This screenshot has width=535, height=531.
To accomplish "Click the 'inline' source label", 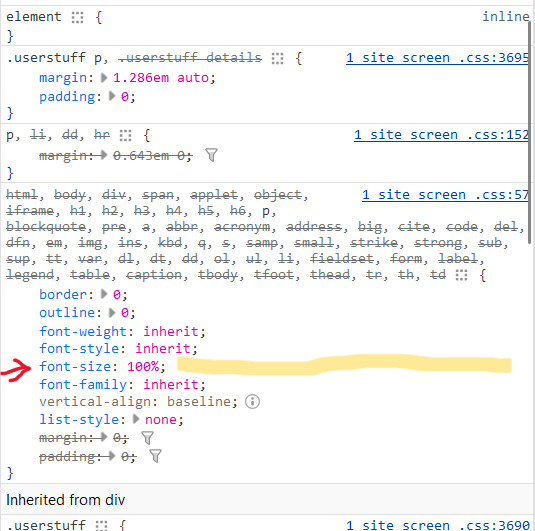I will point(506,16).
